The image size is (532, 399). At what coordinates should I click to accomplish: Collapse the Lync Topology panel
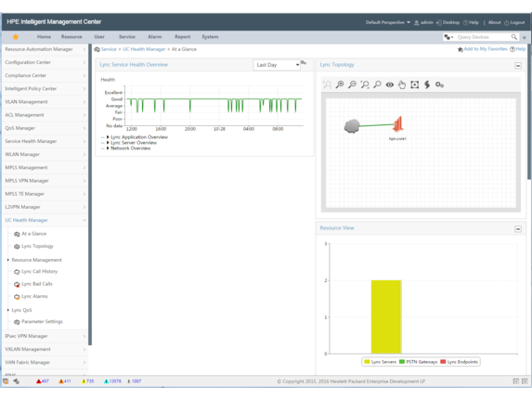[x=518, y=66]
